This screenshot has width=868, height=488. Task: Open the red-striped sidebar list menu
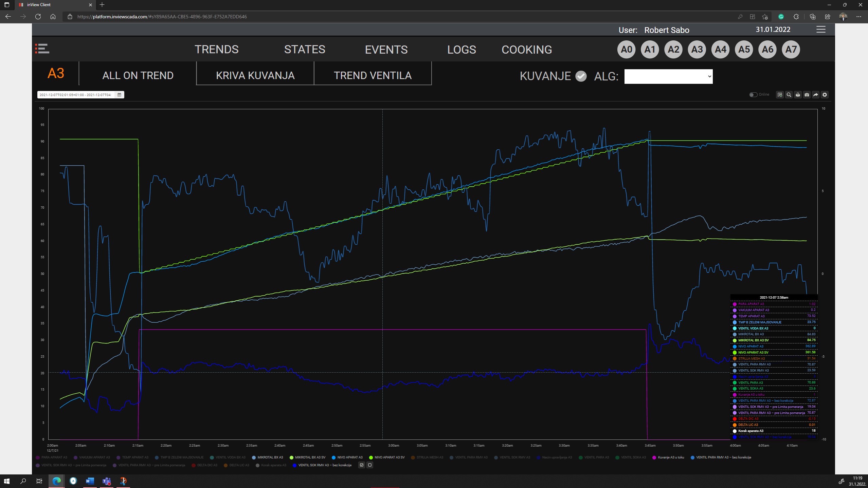(42, 49)
